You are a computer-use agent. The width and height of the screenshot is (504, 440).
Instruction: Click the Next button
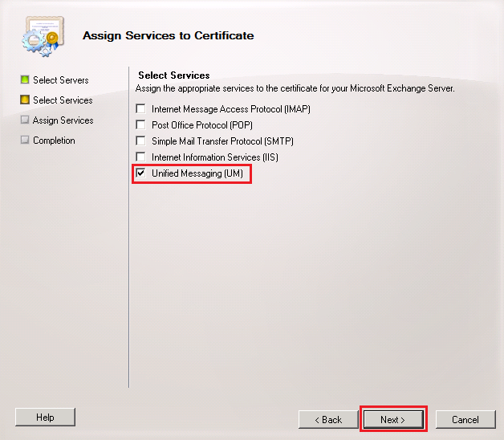click(393, 419)
